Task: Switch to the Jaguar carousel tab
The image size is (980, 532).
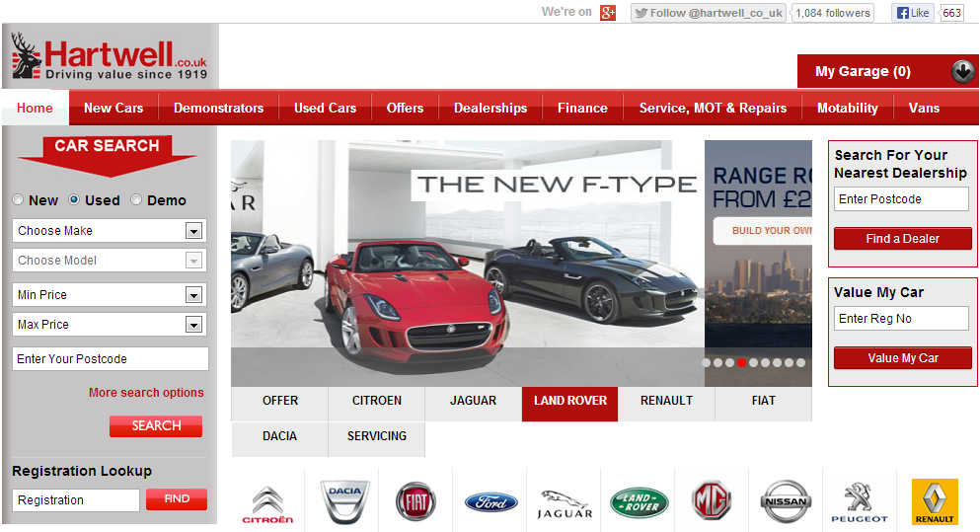Action: [x=473, y=402]
